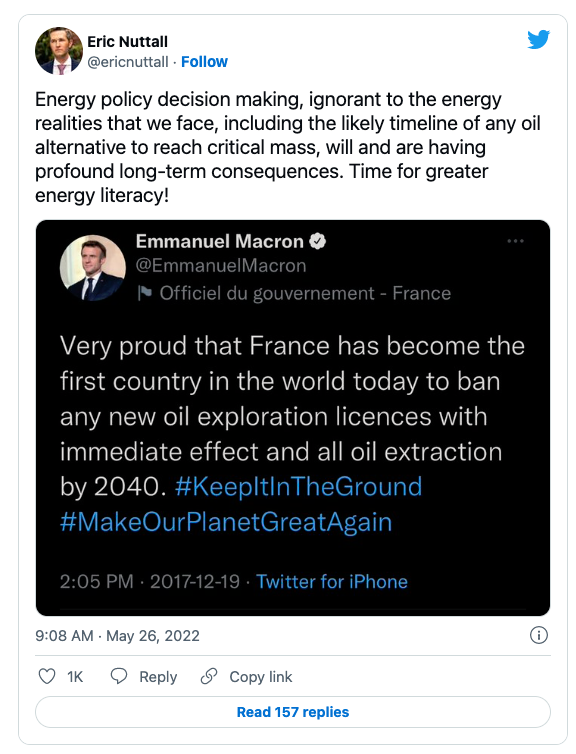
Task: Click the Twitter for iPhone link
Action: (x=332, y=581)
